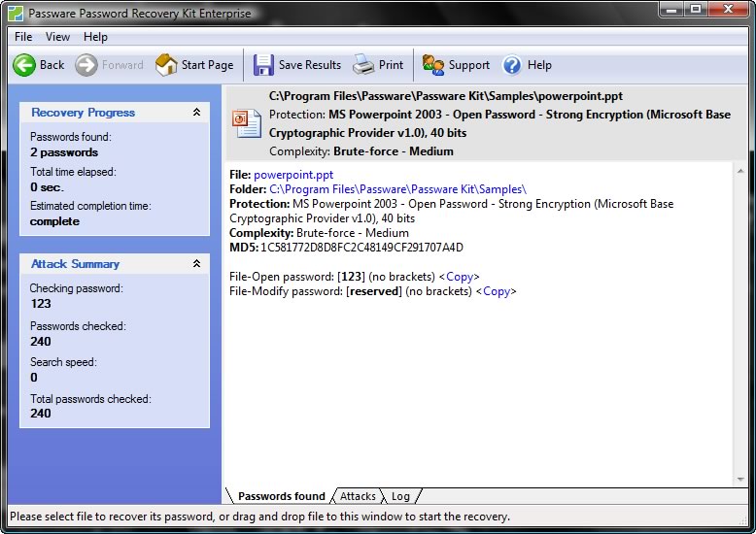Click the '2 passwords' value

[x=64, y=152]
